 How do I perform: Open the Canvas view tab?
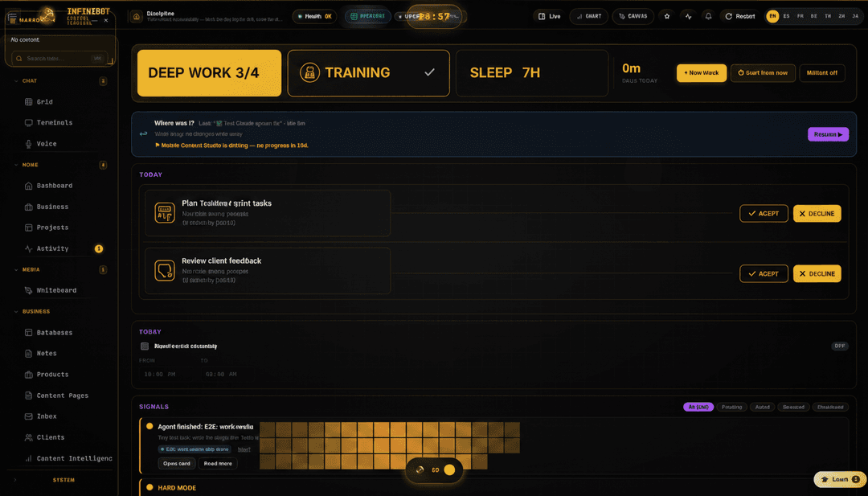tap(633, 17)
